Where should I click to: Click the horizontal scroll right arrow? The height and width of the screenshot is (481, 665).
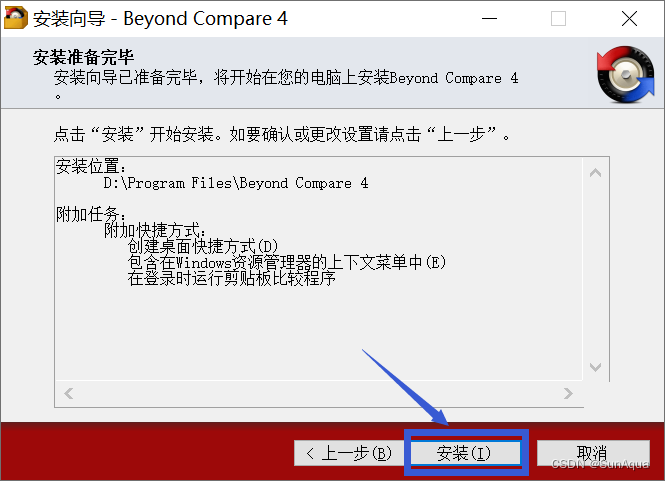tap(568, 394)
